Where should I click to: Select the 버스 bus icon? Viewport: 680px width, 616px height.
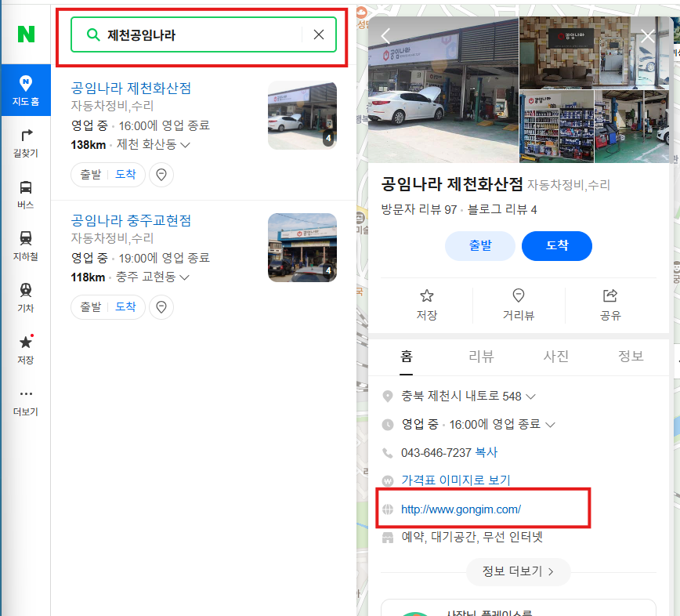pos(26,195)
